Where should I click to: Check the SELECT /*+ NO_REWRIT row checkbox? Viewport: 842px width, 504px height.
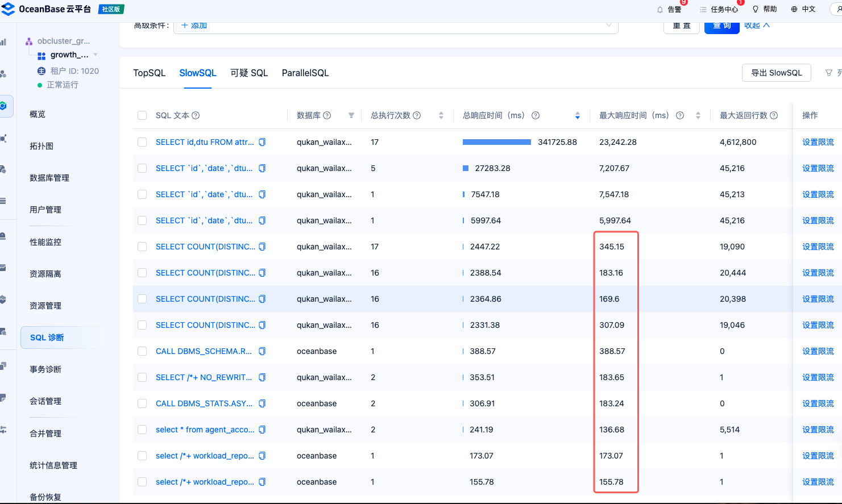(142, 377)
